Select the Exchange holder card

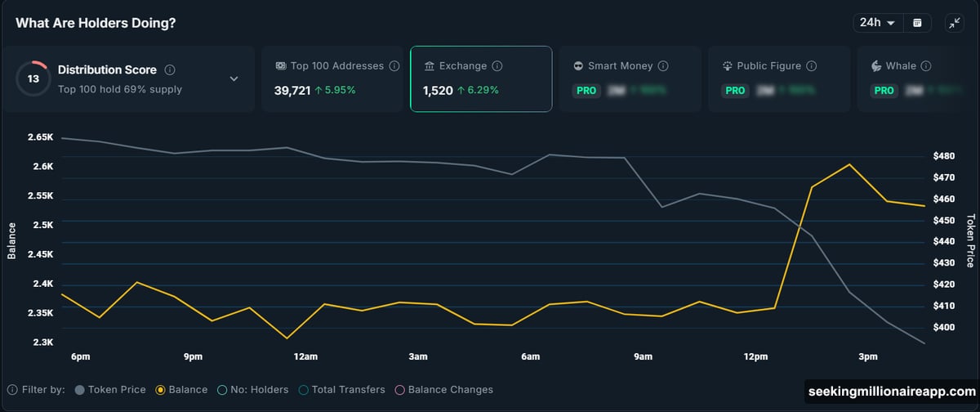[480, 78]
